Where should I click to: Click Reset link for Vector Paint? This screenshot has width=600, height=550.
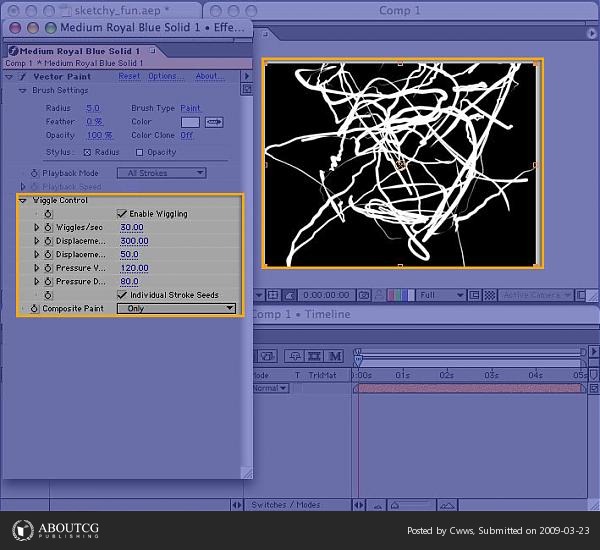129,76
